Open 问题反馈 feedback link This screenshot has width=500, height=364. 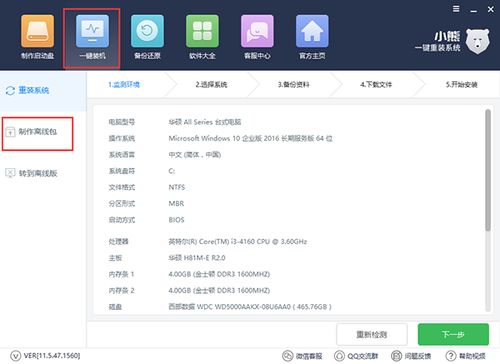(411, 356)
